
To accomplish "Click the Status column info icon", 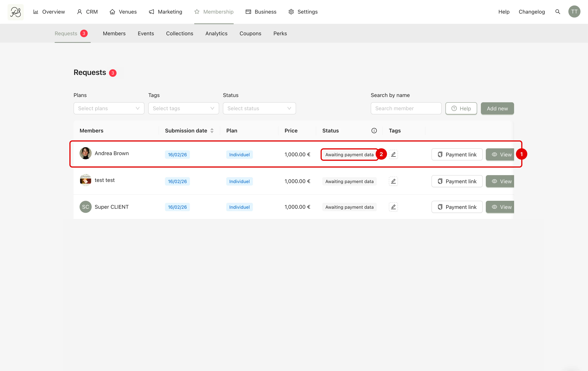I will pyautogui.click(x=374, y=130).
